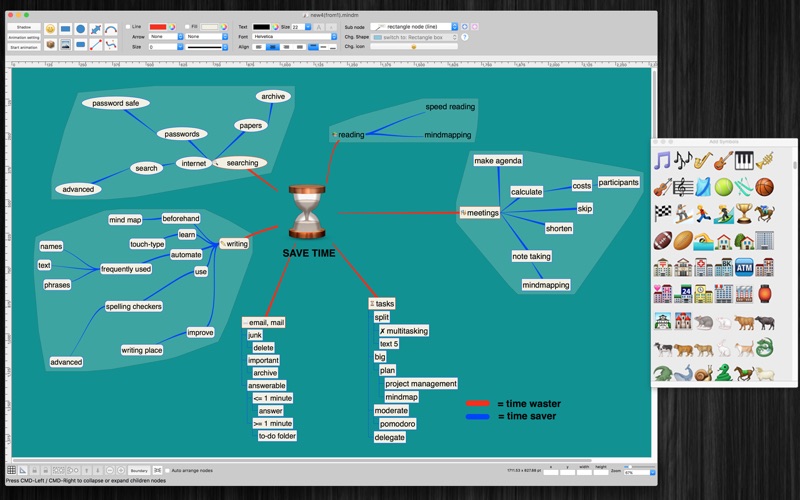800x500 pixels.
Task: Select the straight red line tool
Action: pos(96,45)
